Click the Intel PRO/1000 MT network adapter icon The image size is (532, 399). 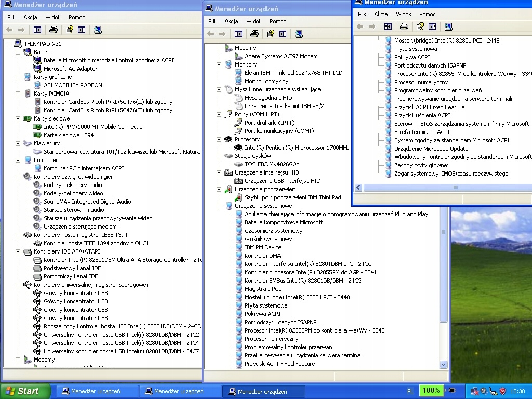(37, 127)
